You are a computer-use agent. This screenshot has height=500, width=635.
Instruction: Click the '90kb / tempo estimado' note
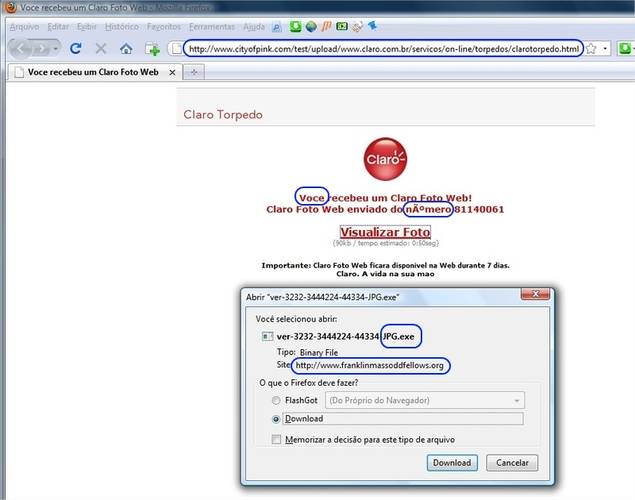click(x=386, y=243)
